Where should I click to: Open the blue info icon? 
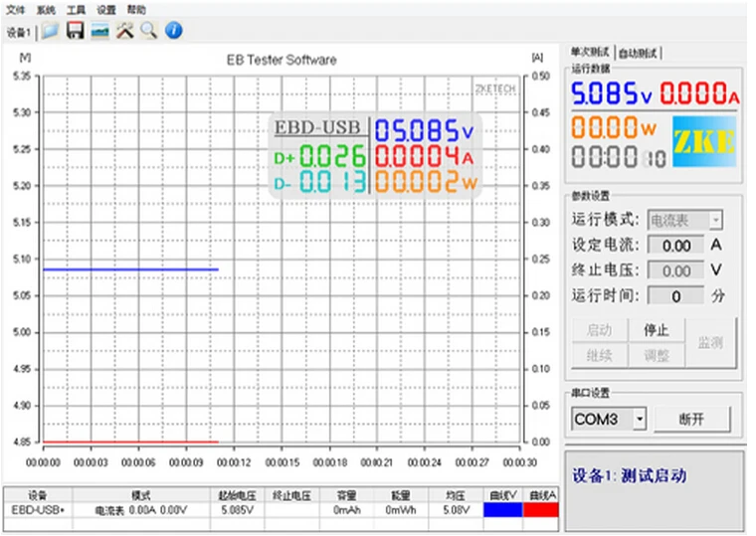[173, 31]
